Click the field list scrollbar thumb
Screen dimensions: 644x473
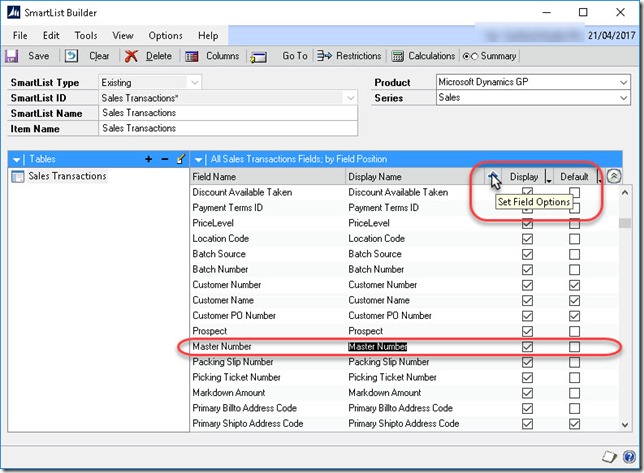[x=625, y=223]
